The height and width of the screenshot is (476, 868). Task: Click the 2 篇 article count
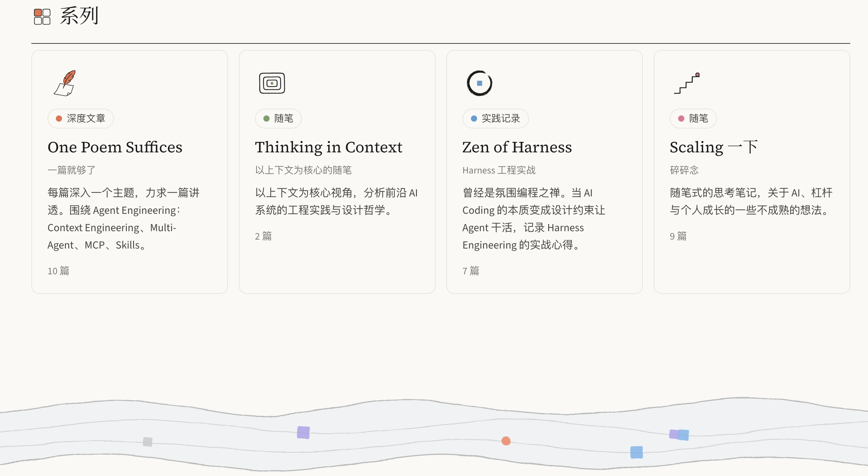(x=263, y=236)
